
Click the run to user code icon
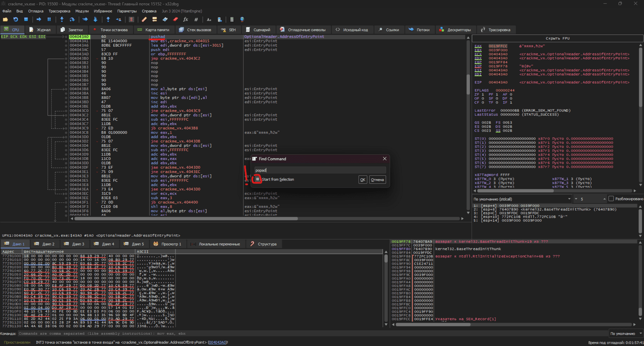point(119,19)
